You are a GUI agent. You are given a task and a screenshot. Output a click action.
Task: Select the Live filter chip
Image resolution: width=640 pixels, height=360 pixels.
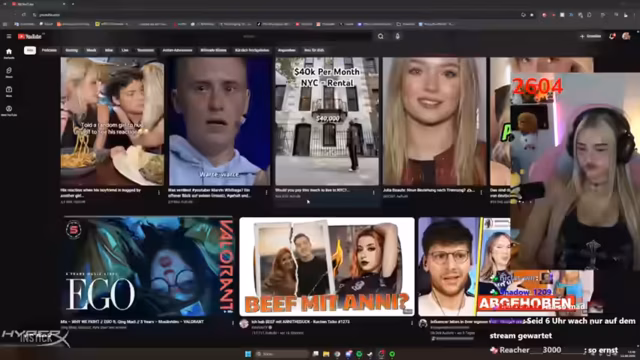pos(125,50)
